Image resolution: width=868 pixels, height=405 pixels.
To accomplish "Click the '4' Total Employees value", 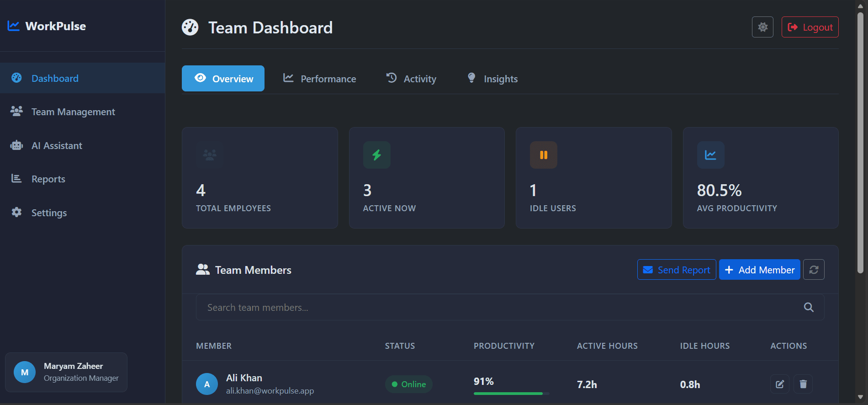I will [x=201, y=190].
